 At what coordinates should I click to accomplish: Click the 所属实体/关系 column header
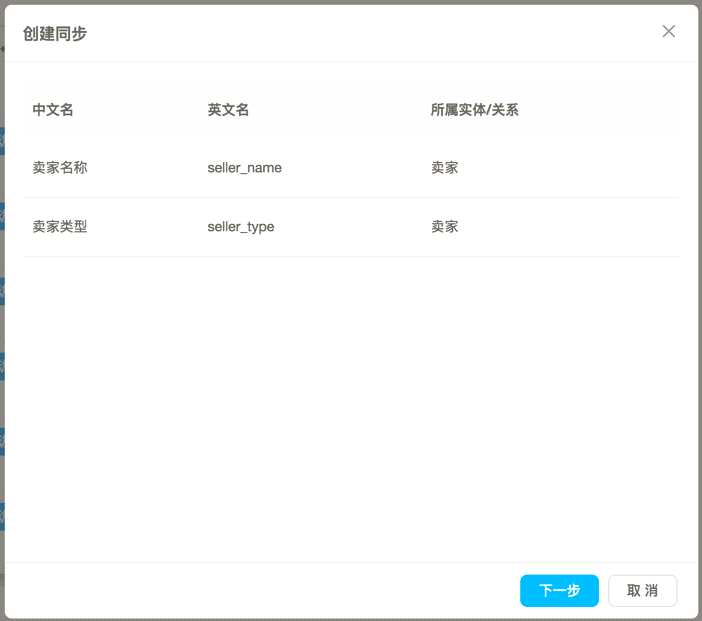tap(475, 110)
